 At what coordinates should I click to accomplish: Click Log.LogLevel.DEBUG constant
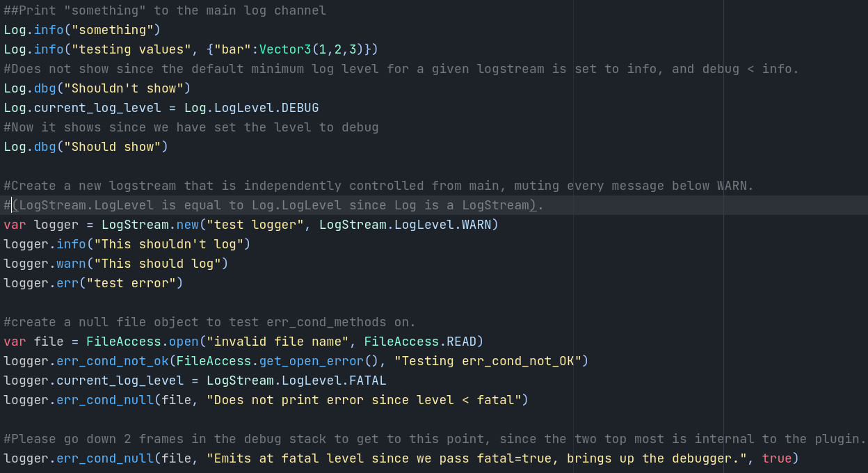[x=252, y=108]
